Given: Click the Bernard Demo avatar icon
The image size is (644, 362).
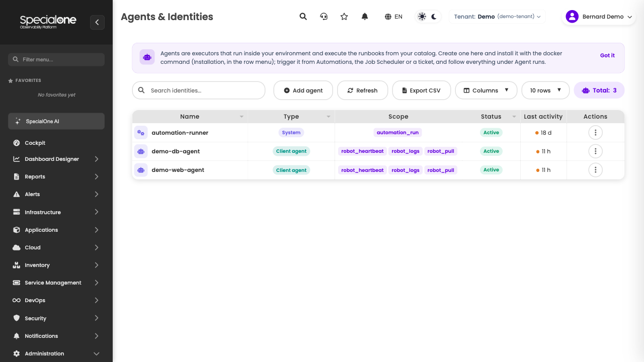Looking at the screenshot, I should click(x=572, y=17).
